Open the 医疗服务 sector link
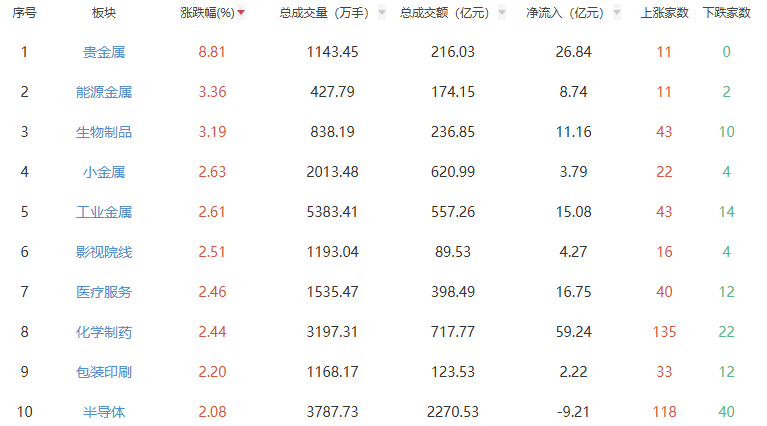This screenshot has height=426, width=767. 104,292
